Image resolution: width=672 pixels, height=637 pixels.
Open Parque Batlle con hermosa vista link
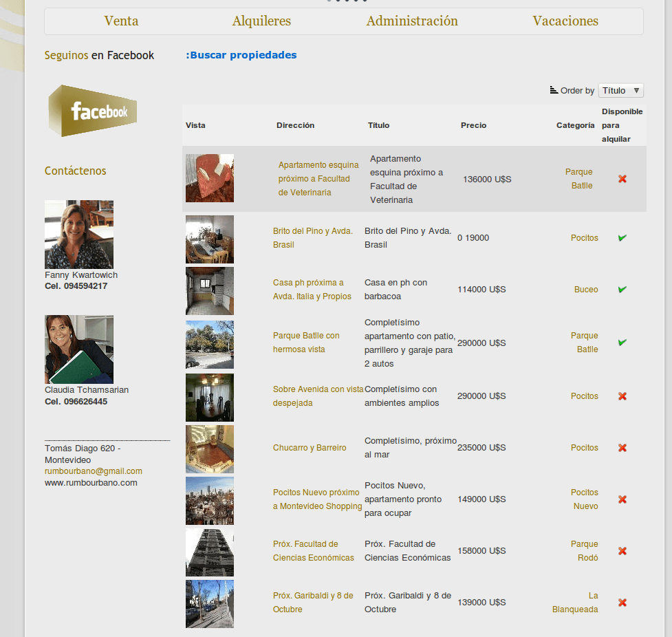point(306,343)
